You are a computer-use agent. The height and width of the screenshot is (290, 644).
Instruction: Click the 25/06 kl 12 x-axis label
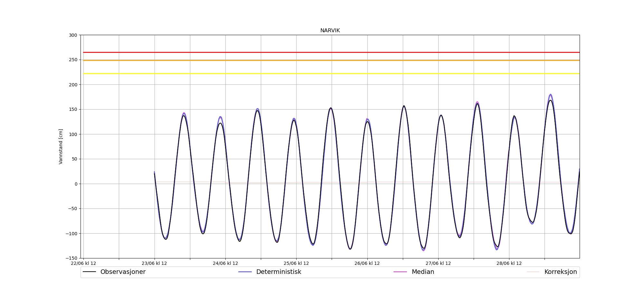tap(296, 263)
